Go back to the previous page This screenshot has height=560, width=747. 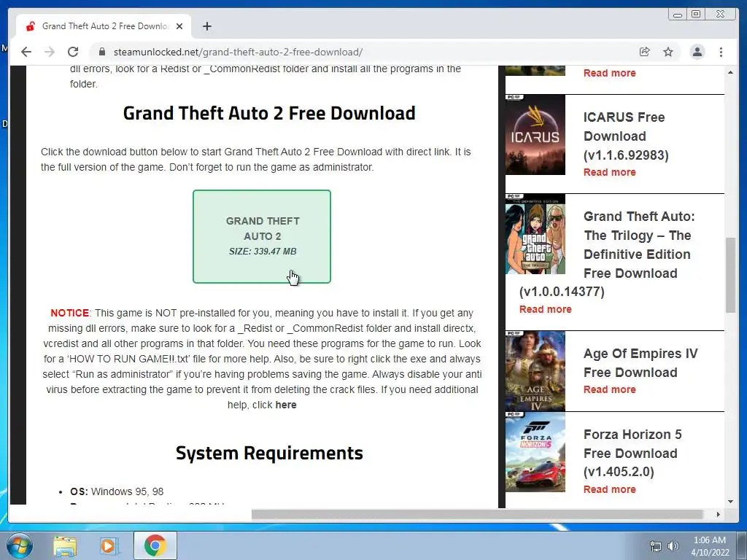point(26,52)
